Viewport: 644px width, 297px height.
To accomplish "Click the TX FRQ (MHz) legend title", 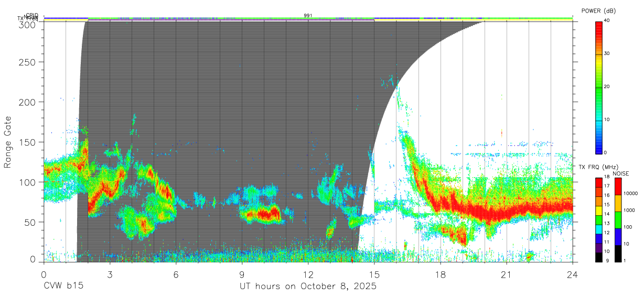I will click(x=598, y=167).
